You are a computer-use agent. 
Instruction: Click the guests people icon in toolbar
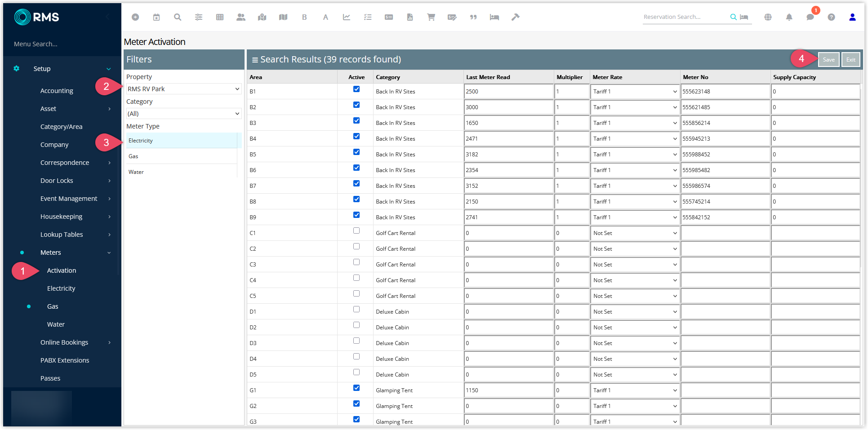(x=241, y=17)
